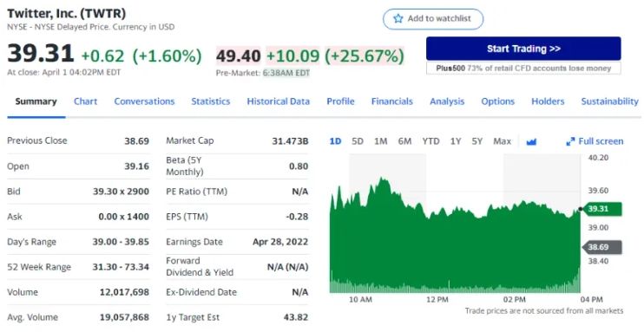Click the Plus500 CFD disclaimer link

523,68
